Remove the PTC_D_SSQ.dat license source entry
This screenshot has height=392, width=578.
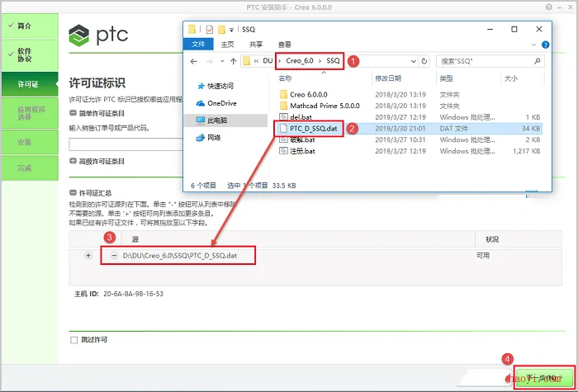click(114, 255)
